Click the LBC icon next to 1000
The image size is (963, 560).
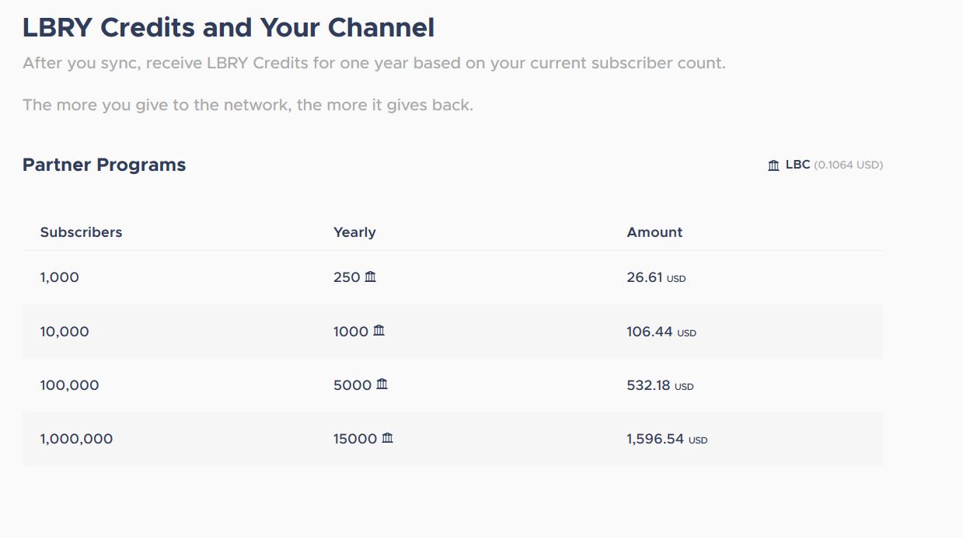click(x=379, y=331)
